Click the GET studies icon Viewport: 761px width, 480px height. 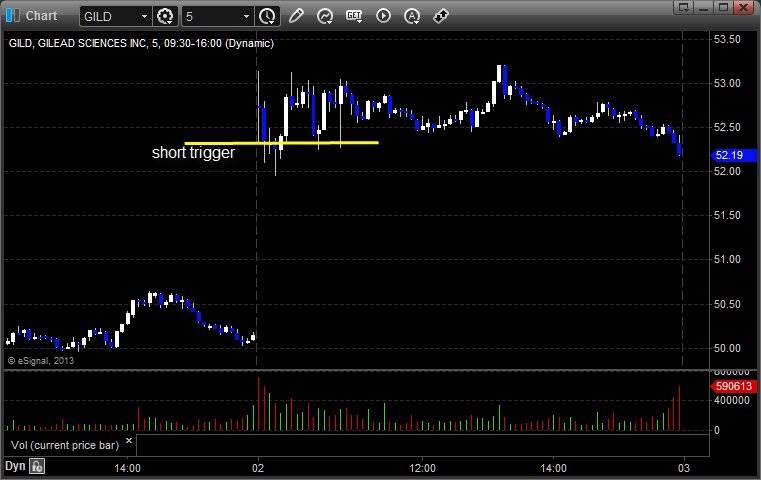point(354,16)
